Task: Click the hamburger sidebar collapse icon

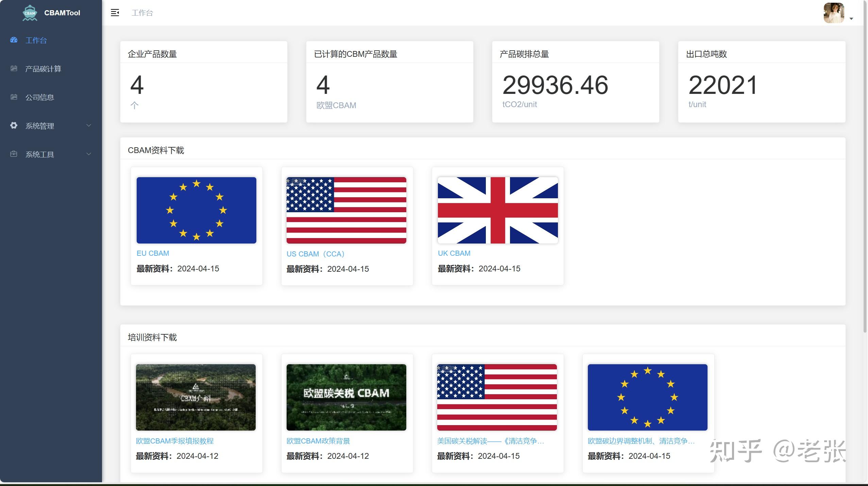Action: coord(115,13)
